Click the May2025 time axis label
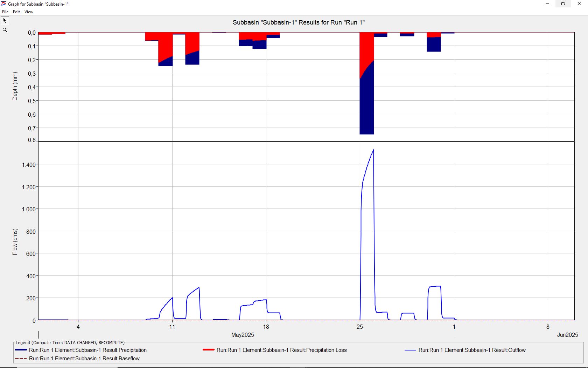This screenshot has width=588, height=368. click(x=243, y=335)
